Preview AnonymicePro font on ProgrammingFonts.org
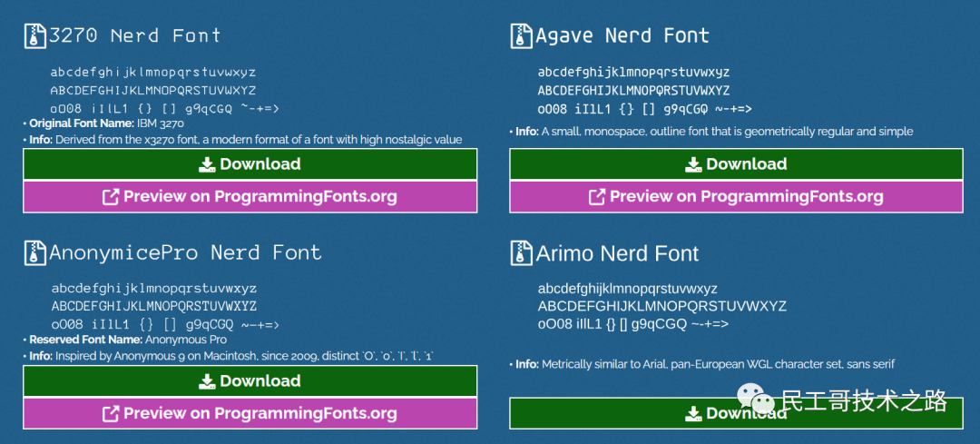The image size is (980, 444). (250, 413)
